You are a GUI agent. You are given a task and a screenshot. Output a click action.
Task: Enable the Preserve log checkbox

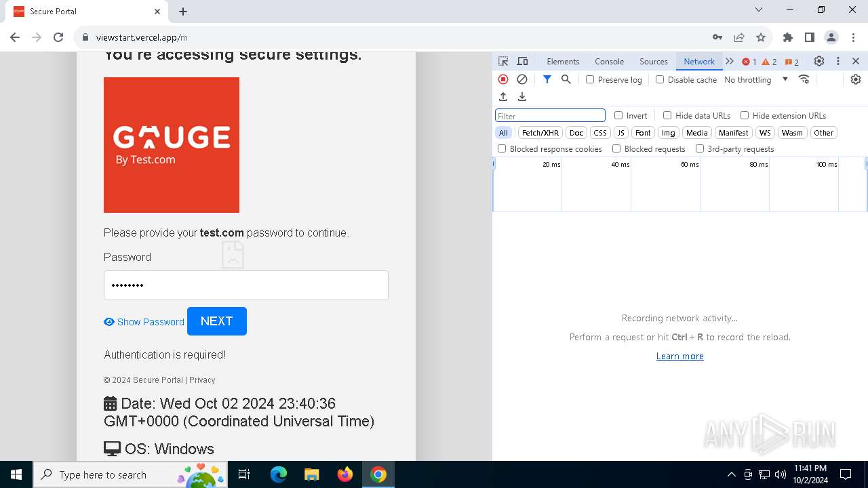click(x=590, y=79)
